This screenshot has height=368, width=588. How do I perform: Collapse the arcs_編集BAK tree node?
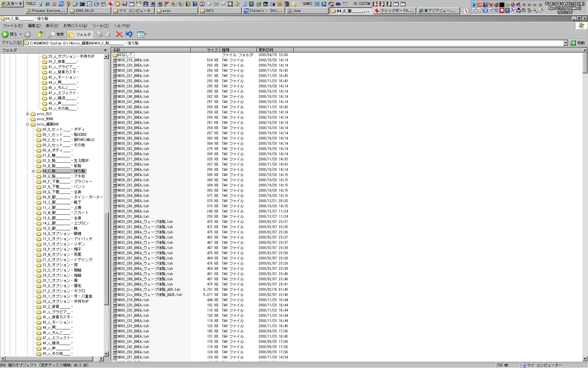point(28,124)
